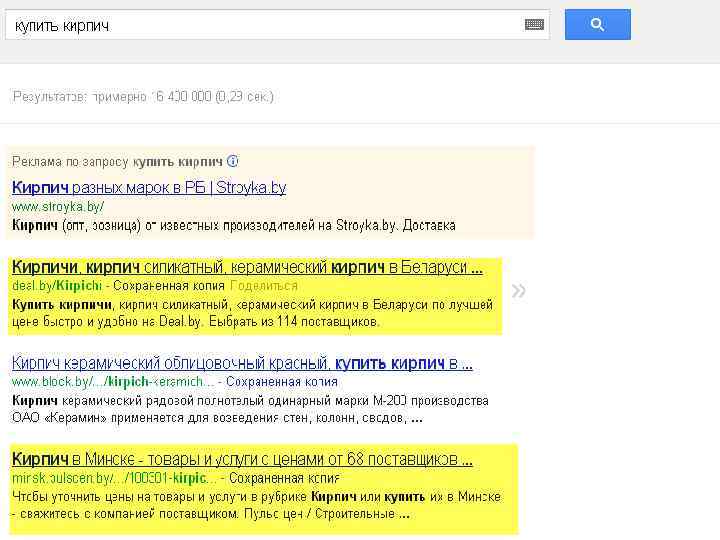Viewport: 720px width, 540px height.
Task: Open www.stroyka.by ad URL
Action: pyautogui.click(x=58, y=207)
